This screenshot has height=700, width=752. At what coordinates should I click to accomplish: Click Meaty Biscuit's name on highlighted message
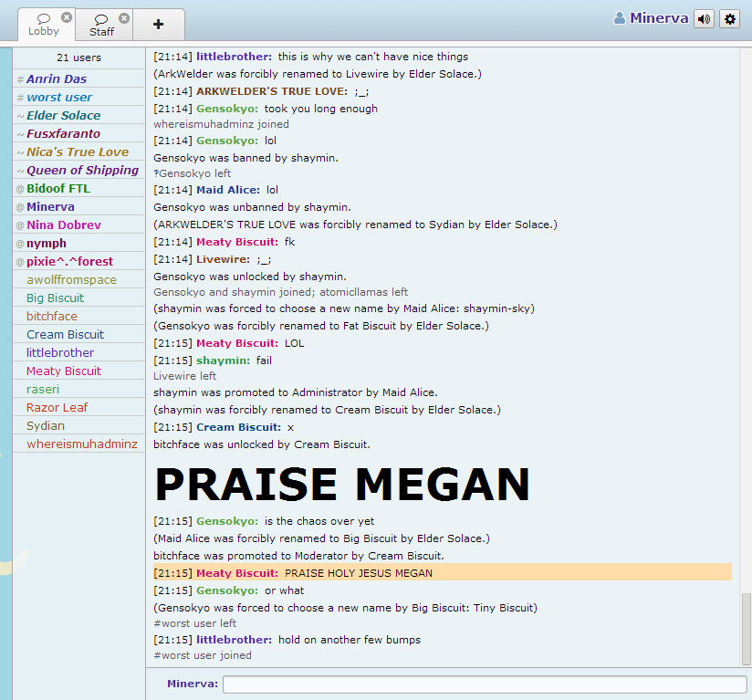tap(237, 573)
